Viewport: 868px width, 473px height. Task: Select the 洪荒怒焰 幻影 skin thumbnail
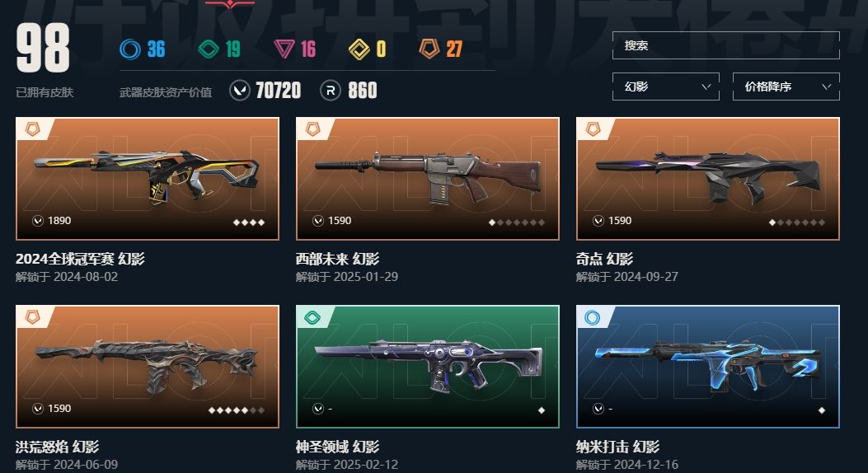coord(148,367)
